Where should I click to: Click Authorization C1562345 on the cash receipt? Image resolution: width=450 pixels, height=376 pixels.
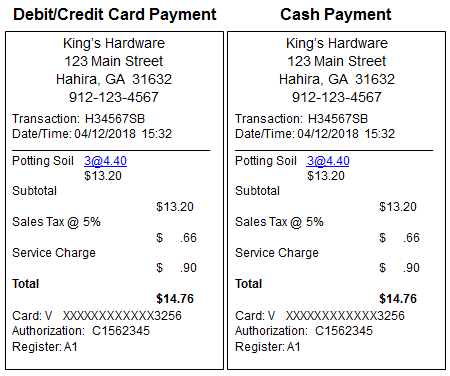tap(304, 331)
